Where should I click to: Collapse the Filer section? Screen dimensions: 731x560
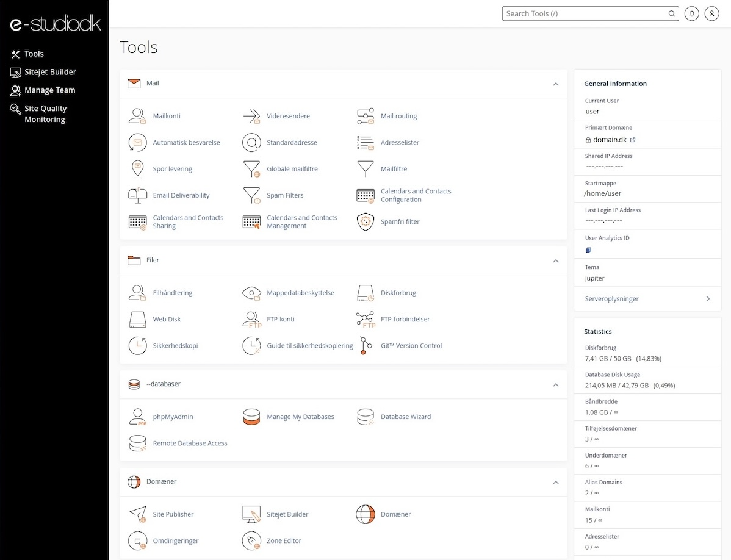tap(555, 261)
